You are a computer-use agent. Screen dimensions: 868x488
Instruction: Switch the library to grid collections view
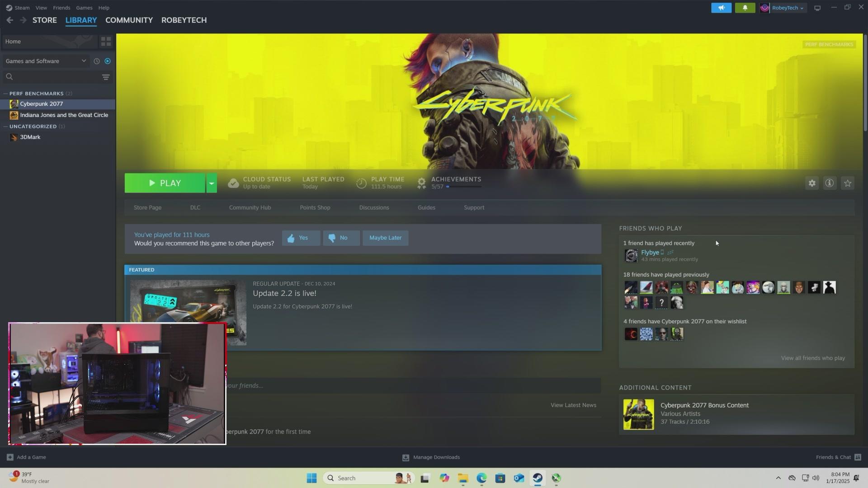click(106, 41)
